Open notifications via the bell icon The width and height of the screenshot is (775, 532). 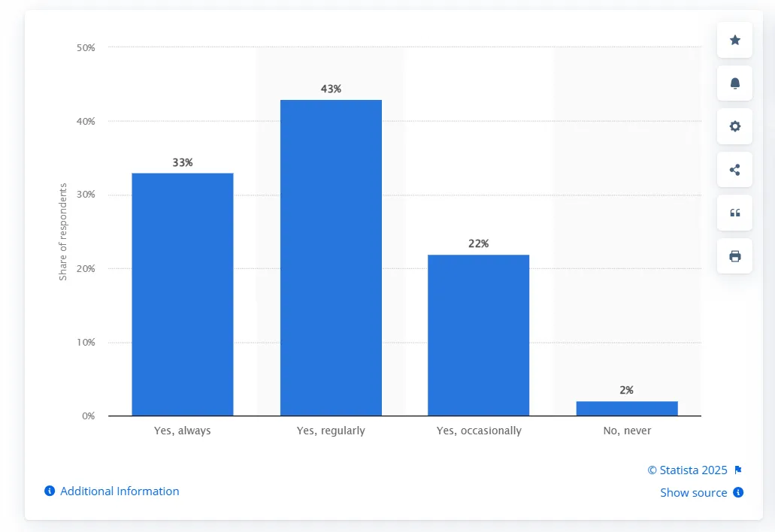point(734,83)
